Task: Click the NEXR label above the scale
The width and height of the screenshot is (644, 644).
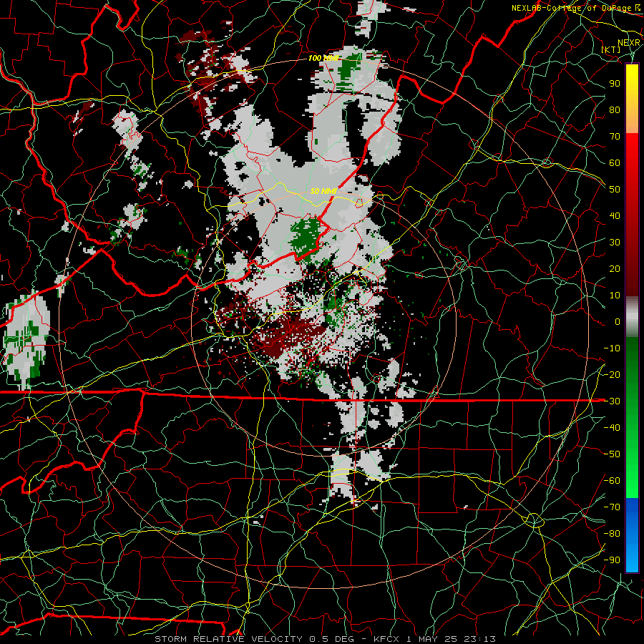Action: coord(628,42)
